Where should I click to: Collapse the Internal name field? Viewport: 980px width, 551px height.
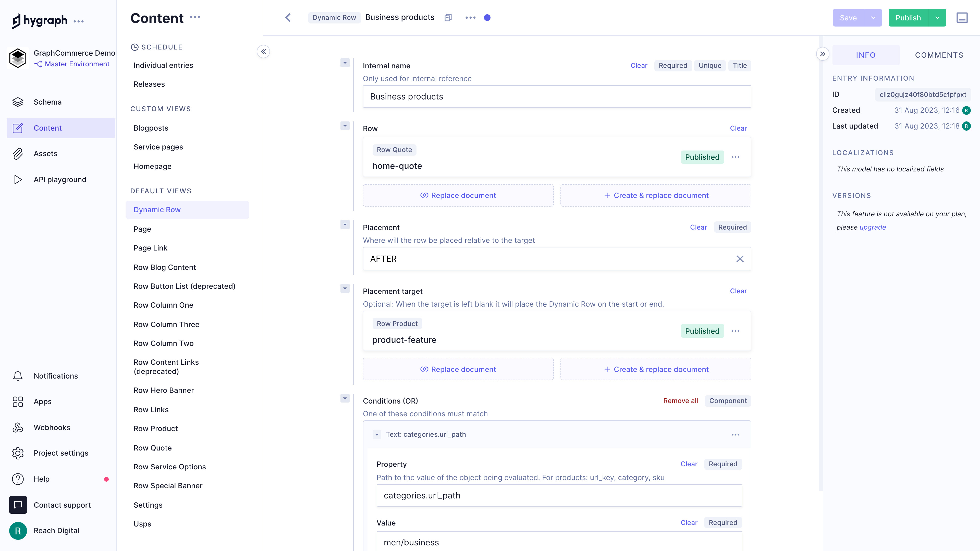point(345,63)
